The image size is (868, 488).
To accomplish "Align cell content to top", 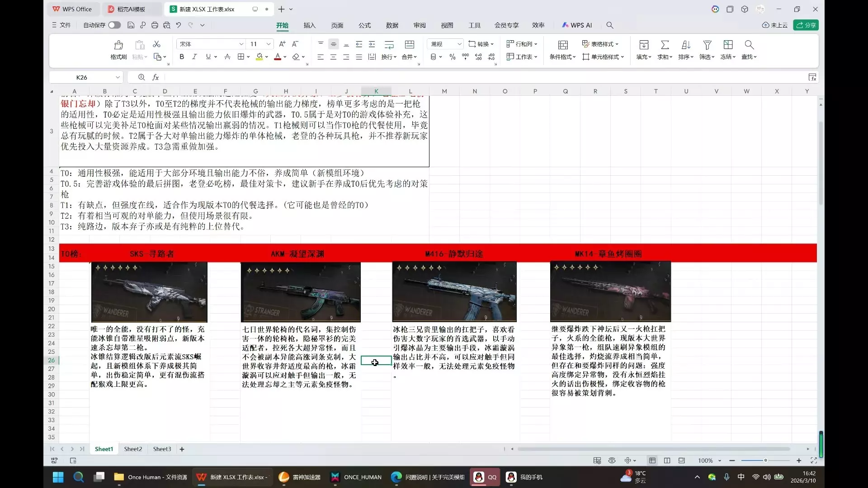I will click(x=321, y=44).
